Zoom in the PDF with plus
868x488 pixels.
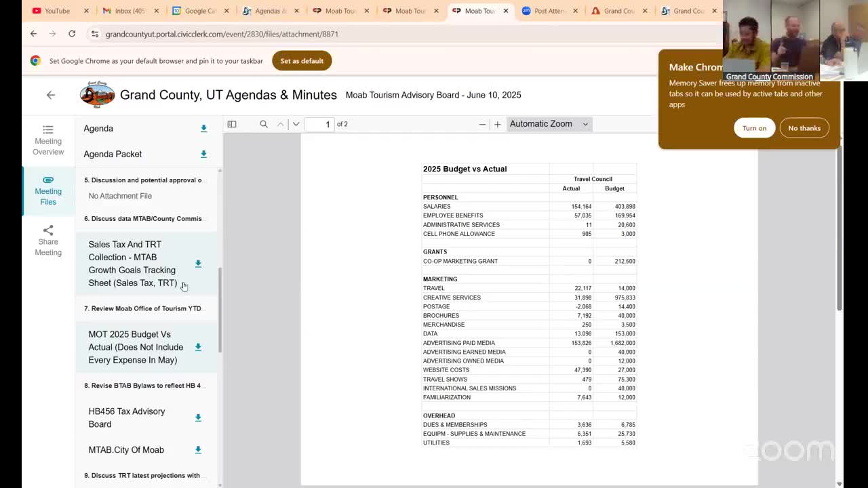pos(497,124)
